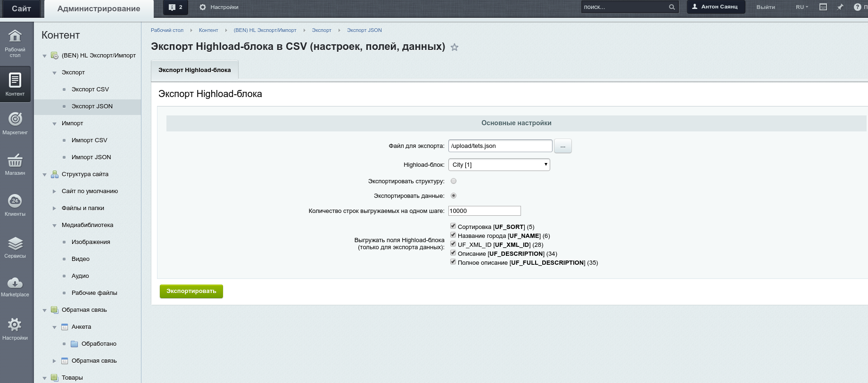Uncheck the Сортировка UF_SORT checkbox
The height and width of the screenshot is (383, 868).
(x=453, y=226)
